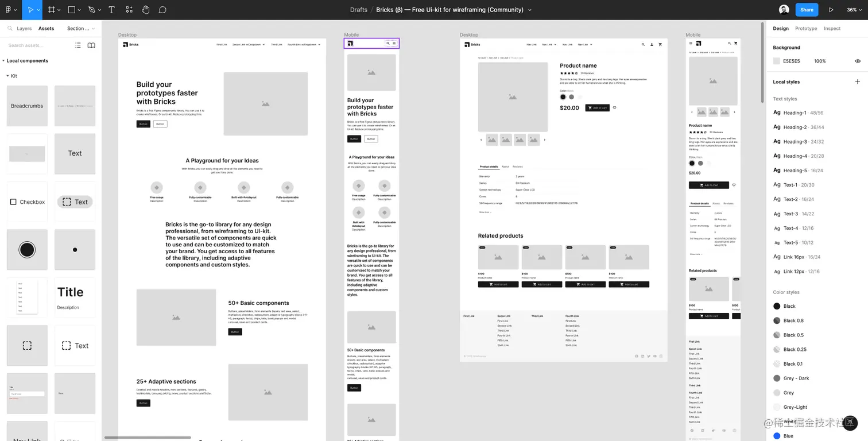The width and height of the screenshot is (868, 441).
Task: Select the Frame tool
Action: [x=52, y=10]
